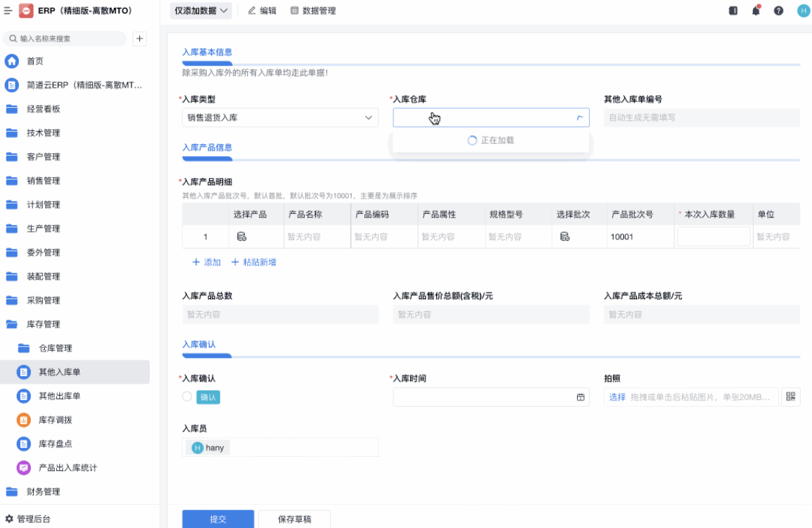Click 数据管理 in top toolbar

[313, 11]
